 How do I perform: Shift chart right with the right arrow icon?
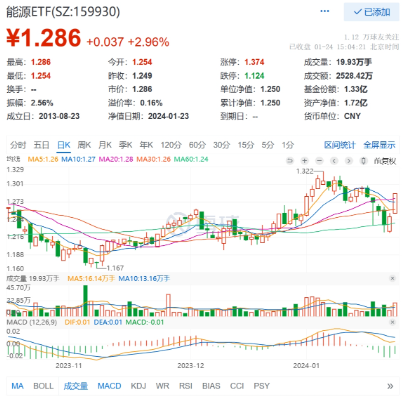point(349,161)
